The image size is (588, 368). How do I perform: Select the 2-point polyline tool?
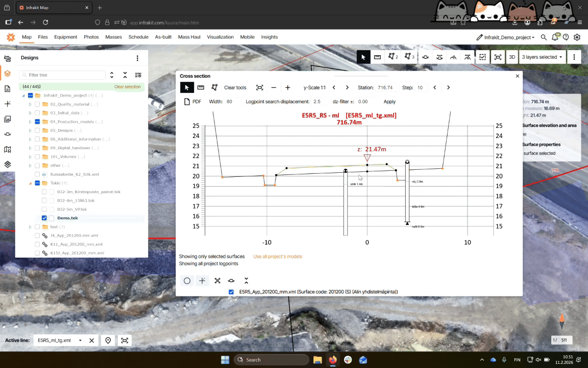(393, 57)
